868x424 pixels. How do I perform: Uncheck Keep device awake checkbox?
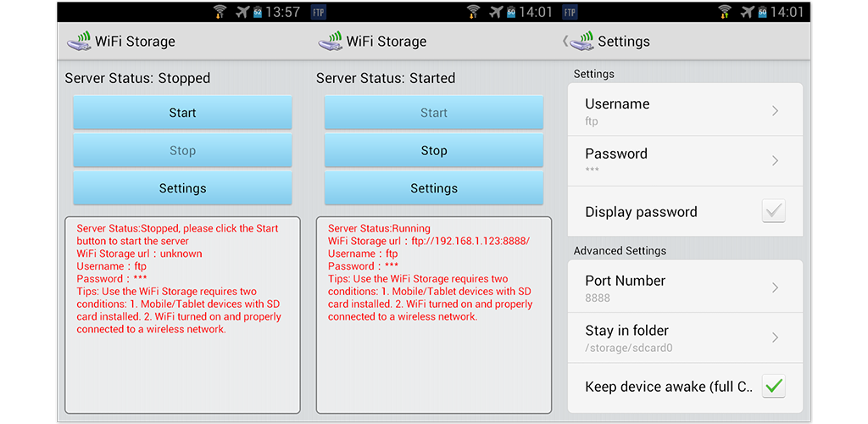773,386
